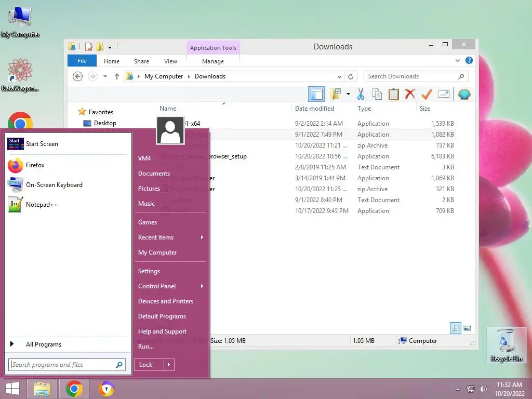Image resolution: width=532 pixels, height=399 pixels.
Task: Open File Explorer from the taskbar
Action: click(x=42, y=389)
